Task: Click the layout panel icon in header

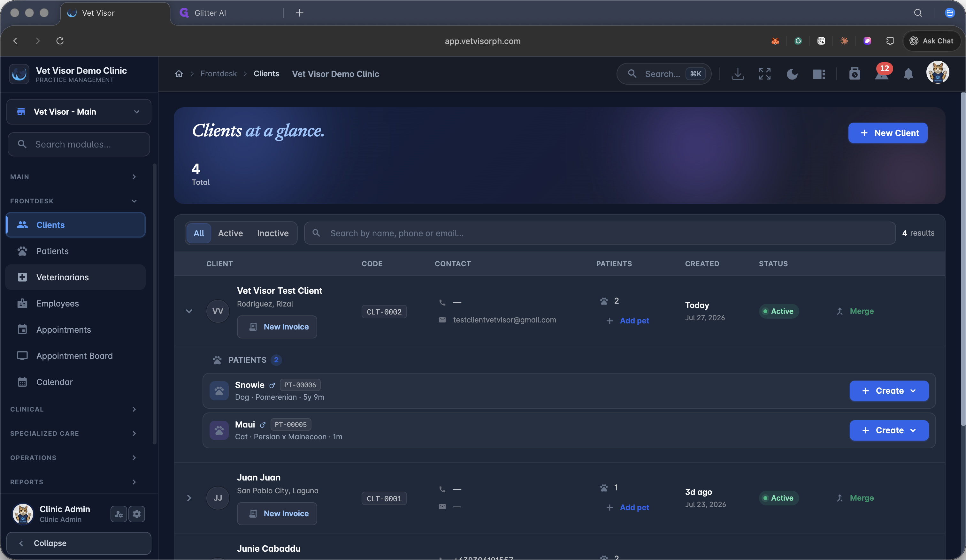Action: tap(819, 74)
